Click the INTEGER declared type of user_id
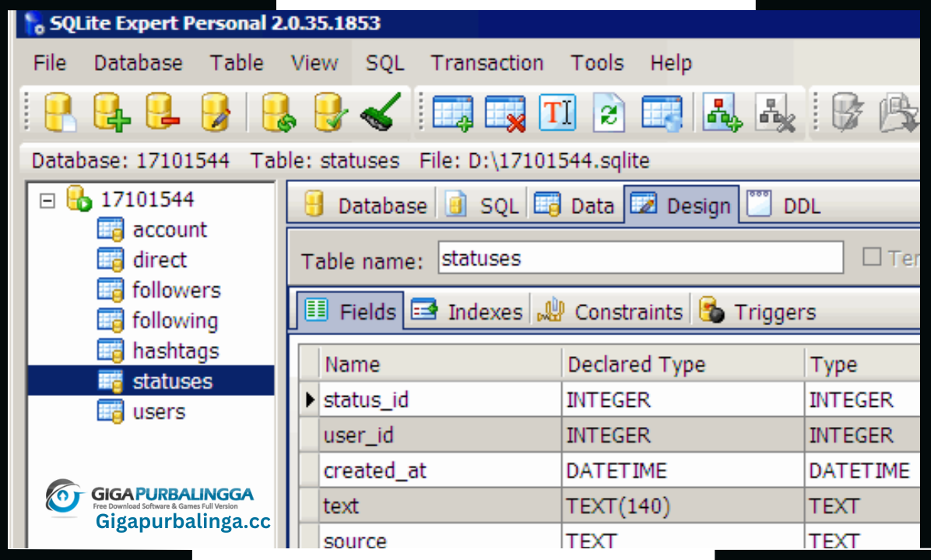Viewport: 934px width, 560px height. (683, 436)
